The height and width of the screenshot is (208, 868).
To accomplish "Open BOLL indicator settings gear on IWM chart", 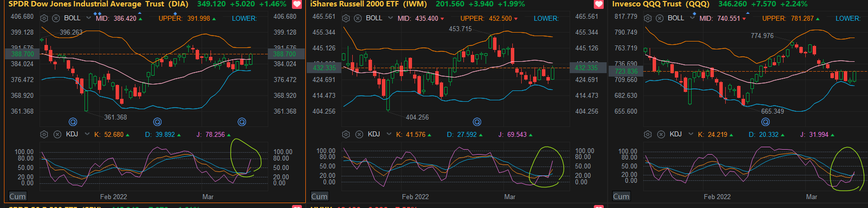I will click(x=346, y=18).
